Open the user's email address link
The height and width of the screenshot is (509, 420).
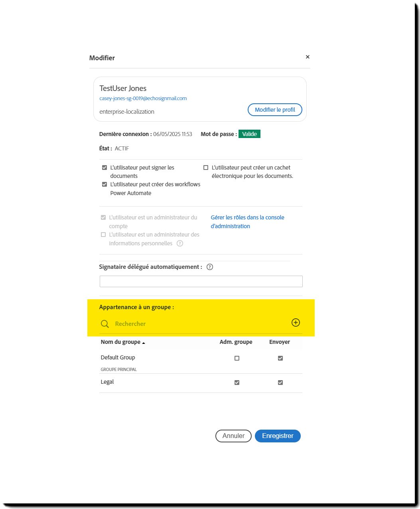tap(143, 99)
